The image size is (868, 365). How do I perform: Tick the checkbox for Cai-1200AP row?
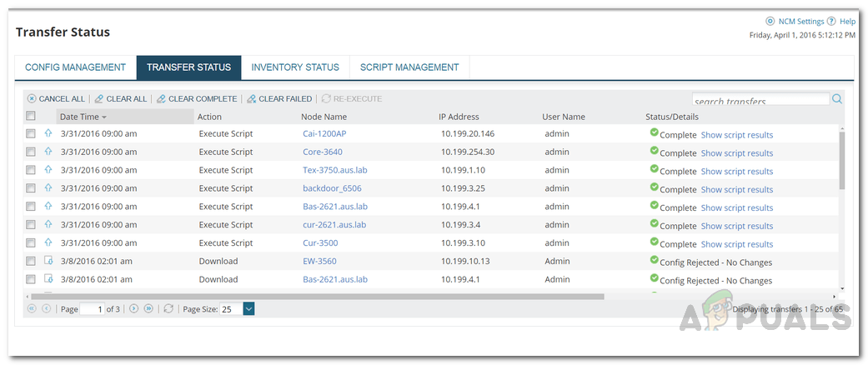click(31, 133)
